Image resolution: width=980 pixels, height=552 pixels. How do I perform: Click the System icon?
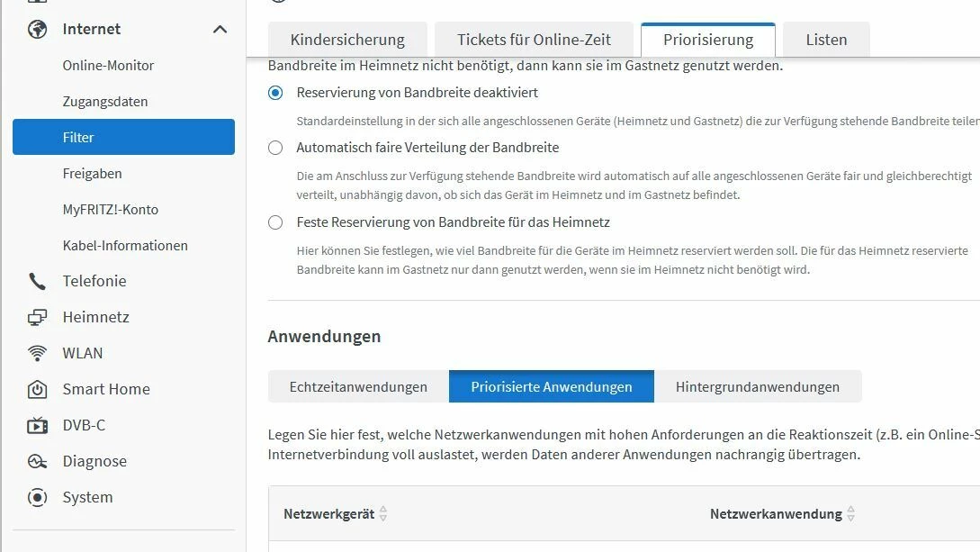click(37, 497)
